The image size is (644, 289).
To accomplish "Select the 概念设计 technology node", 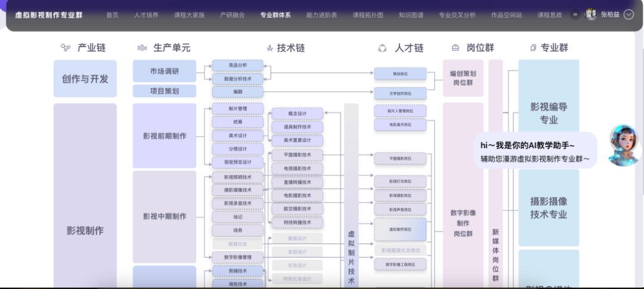I will (297, 113).
